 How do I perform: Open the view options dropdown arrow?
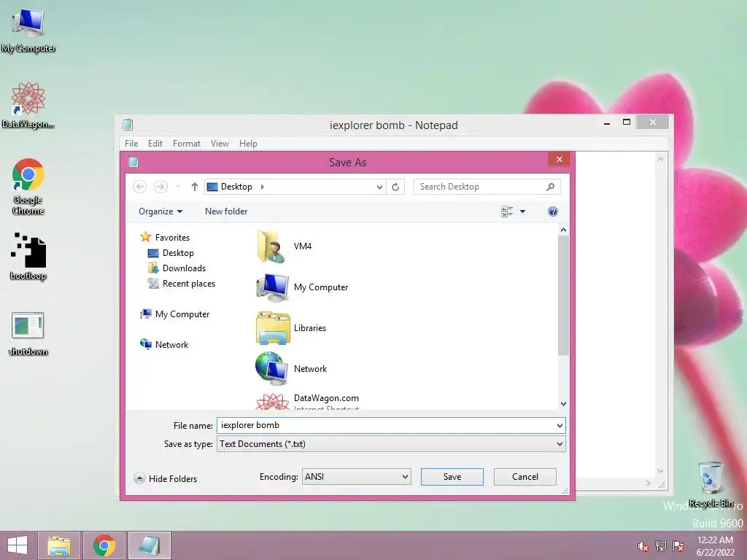coord(522,211)
